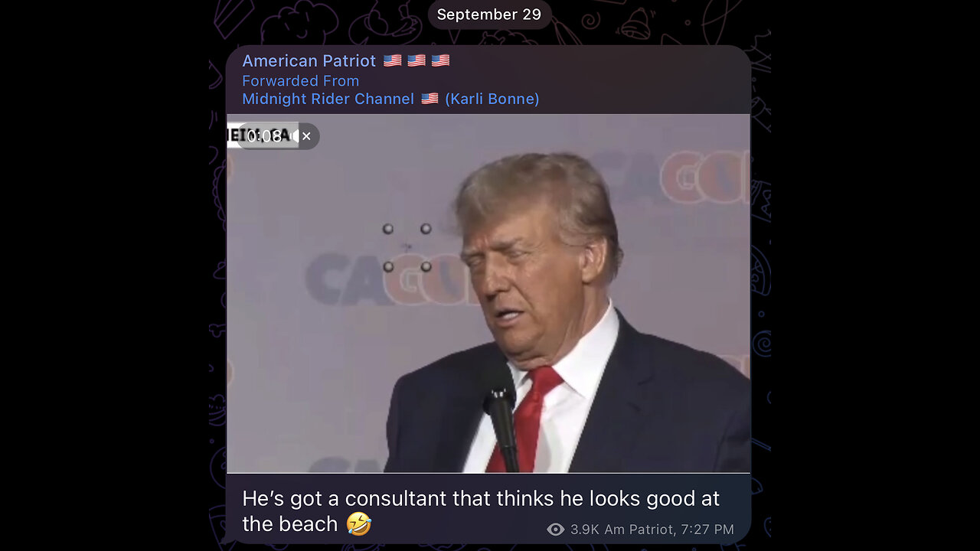The height and width of the screenshot is (551, 980).
Task: Click the three flag emojis after American Patriot
Action: coord(416,60)
